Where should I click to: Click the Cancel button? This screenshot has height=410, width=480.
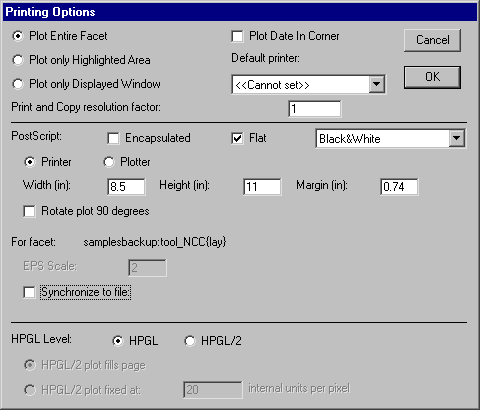[x=432, y=40]
